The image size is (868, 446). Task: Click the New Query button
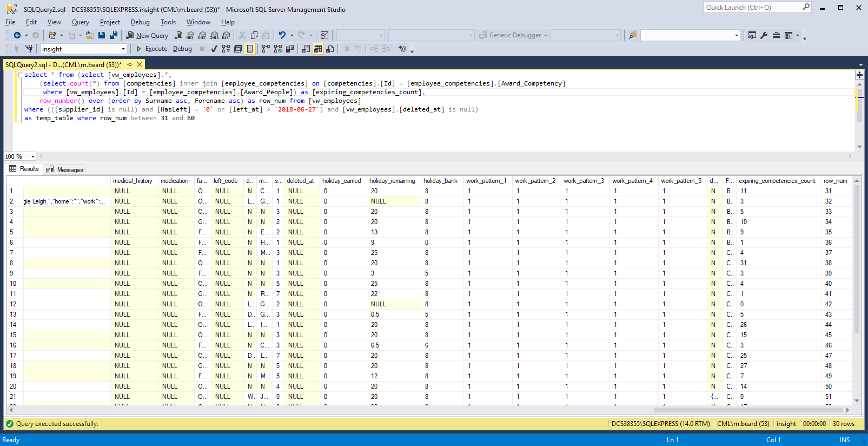pyautogui.click(x=147, y=35)
